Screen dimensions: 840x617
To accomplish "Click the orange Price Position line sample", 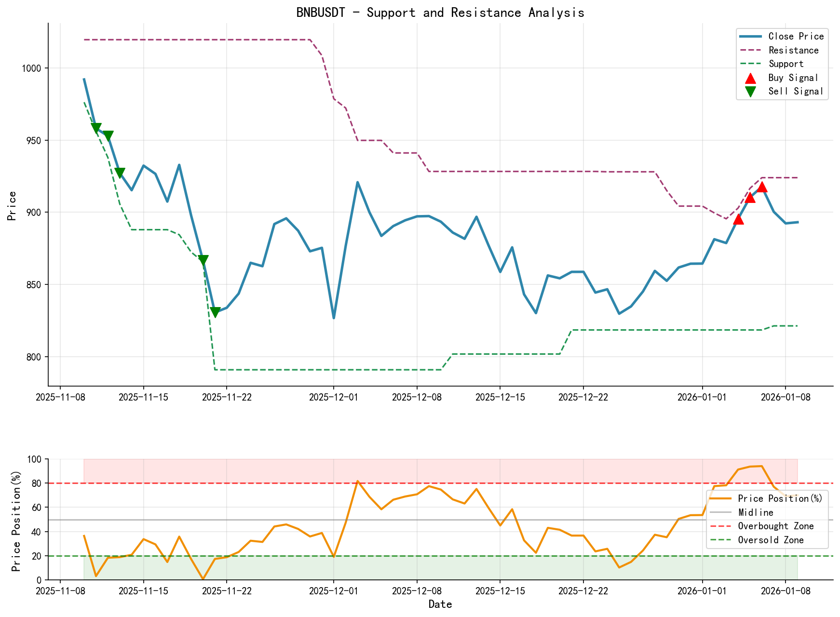I will point(720,498).
